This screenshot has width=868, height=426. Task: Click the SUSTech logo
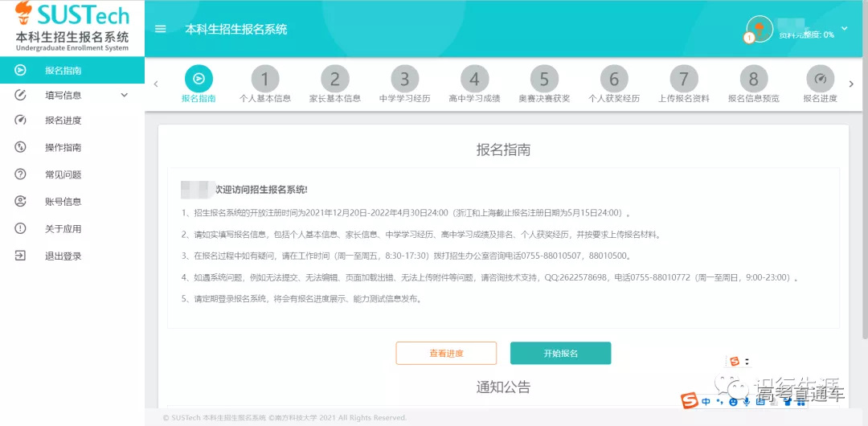(72, 27)
